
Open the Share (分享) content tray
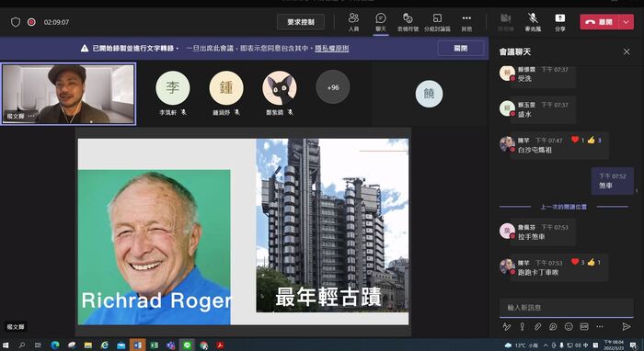click(559, 22)
